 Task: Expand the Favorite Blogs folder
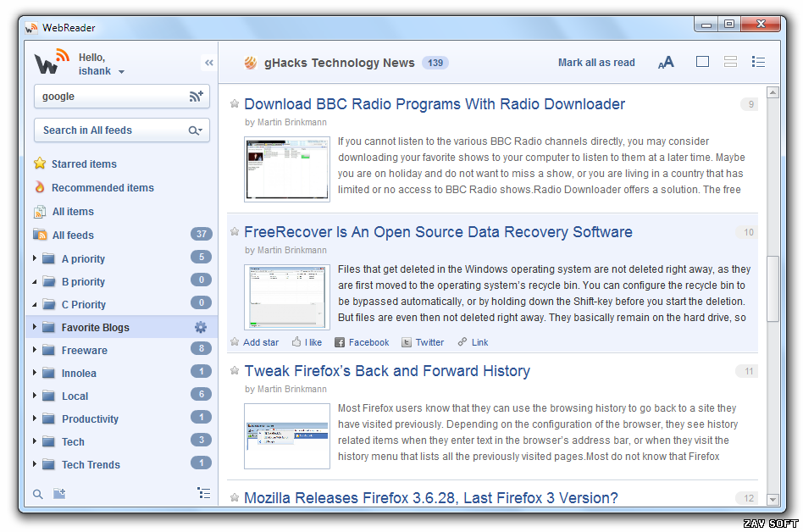coord(35,327)
